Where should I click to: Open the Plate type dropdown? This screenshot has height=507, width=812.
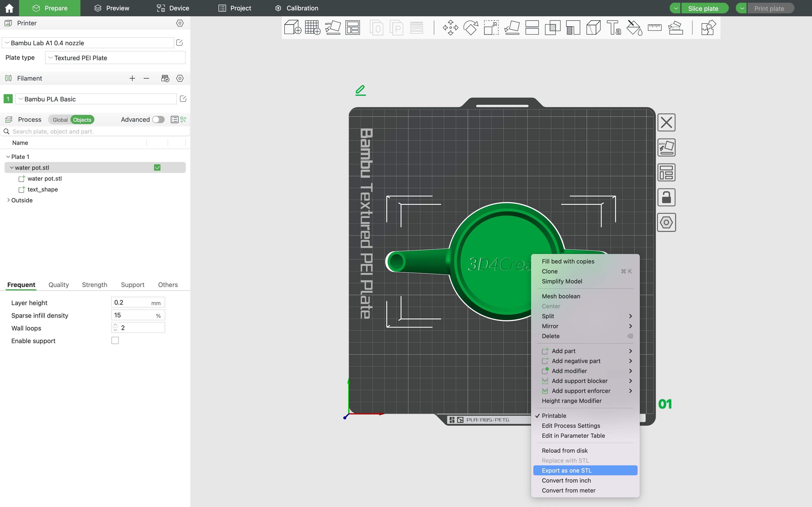point(115,58)
